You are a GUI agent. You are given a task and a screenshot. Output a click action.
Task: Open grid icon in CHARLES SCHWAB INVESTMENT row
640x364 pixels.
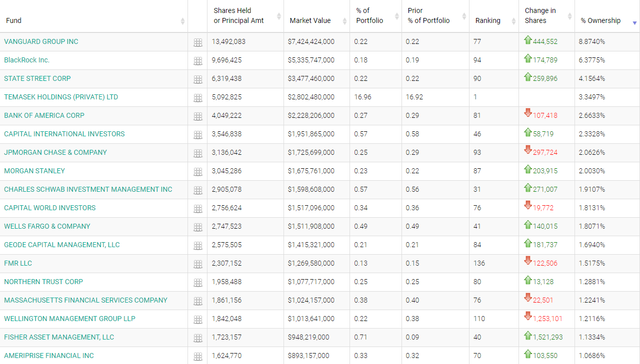point(198,190)
